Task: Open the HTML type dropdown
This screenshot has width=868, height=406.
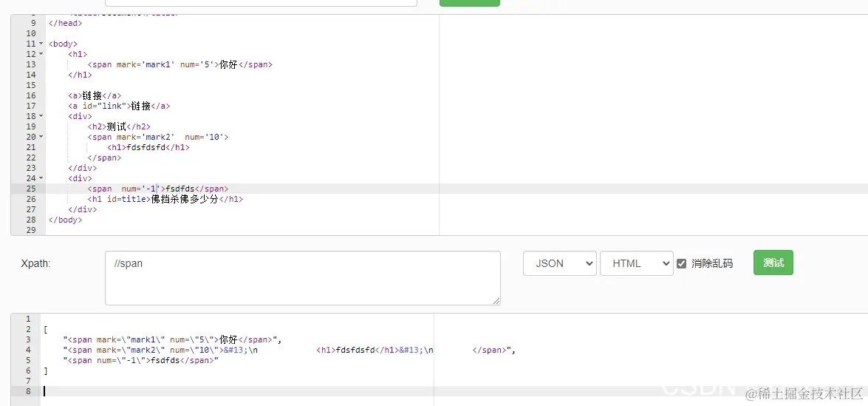Action: [x=637, y=263]
